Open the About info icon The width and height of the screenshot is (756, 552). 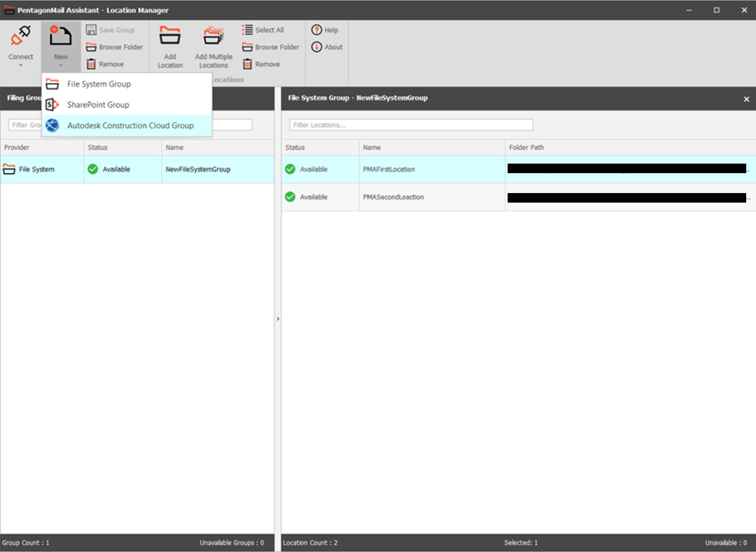click(x=316, y=47)
